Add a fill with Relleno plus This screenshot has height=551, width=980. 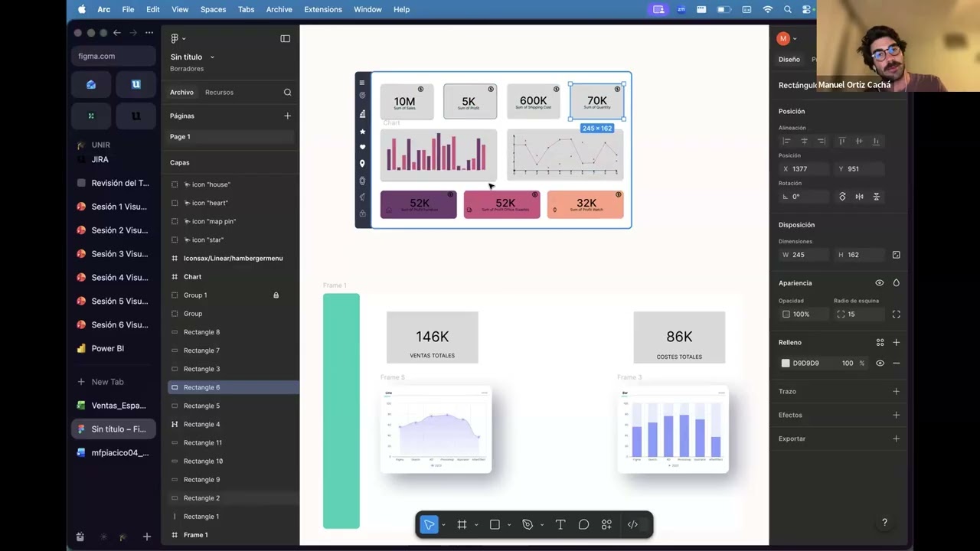pos(896,342)
